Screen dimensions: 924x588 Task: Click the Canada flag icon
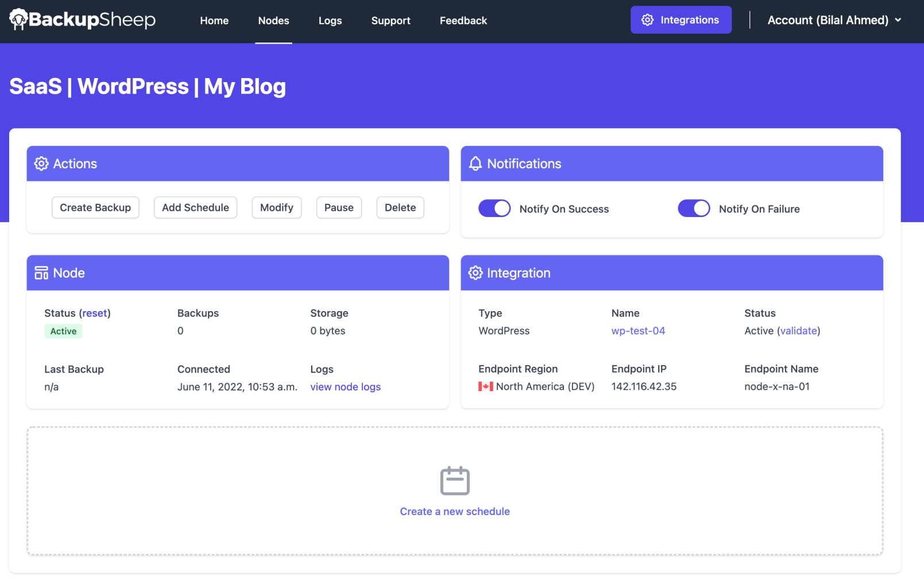coord(486,386)
